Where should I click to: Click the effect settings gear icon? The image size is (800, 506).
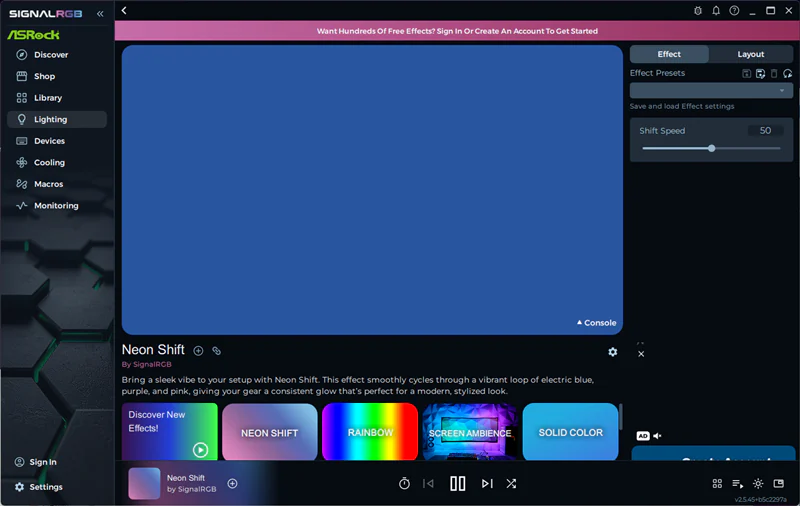612,352
